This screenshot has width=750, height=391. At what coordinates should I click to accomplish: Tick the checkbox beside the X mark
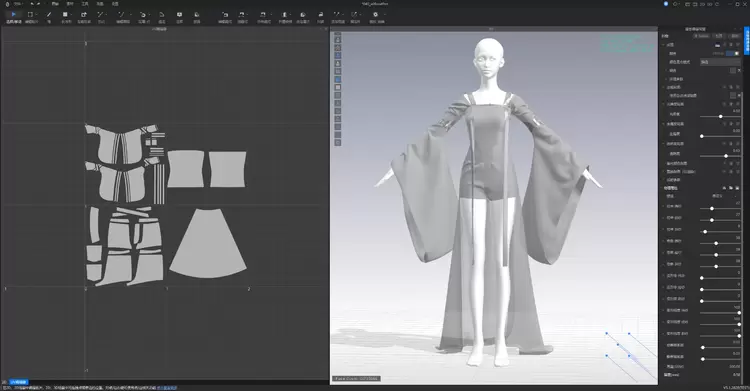(732, 70)
